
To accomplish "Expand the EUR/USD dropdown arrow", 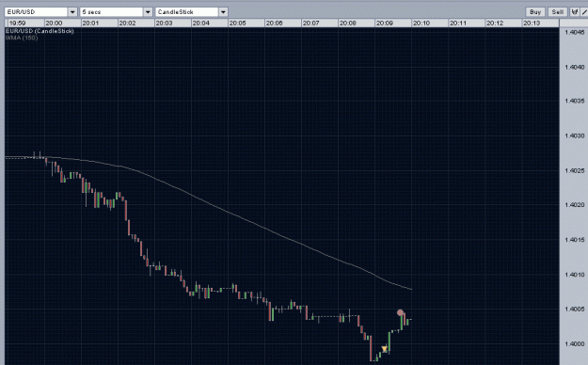I will pos(72,12).
